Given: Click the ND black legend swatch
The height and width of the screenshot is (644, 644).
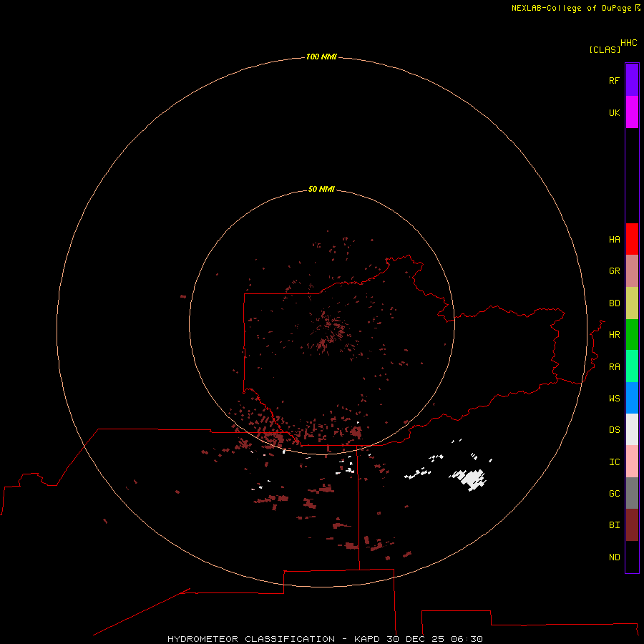Looking at the screenshot, I should 632,557.
